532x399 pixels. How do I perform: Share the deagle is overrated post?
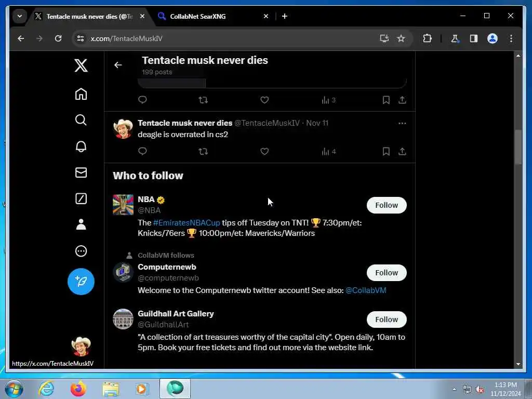403,151
